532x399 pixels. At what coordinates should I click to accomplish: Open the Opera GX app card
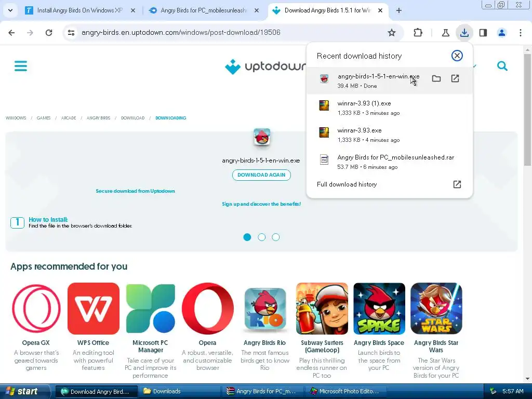(x=36, y=327)
